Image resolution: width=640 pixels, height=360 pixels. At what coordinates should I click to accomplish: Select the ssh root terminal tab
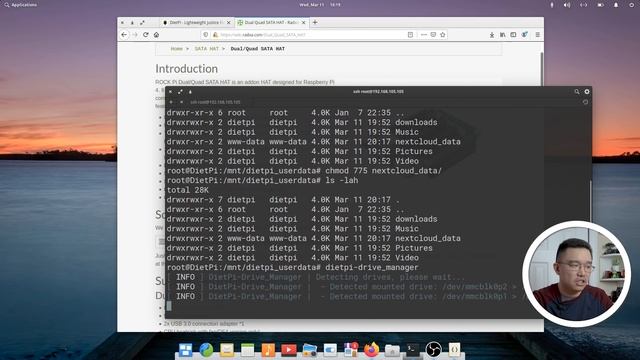click(215, 102)
